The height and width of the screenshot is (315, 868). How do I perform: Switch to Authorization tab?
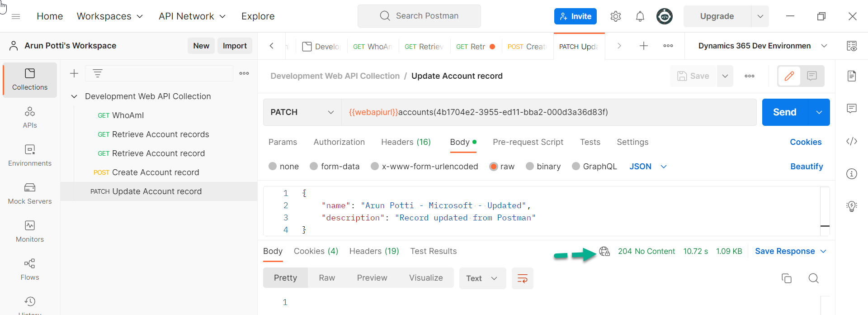[339, 142]
